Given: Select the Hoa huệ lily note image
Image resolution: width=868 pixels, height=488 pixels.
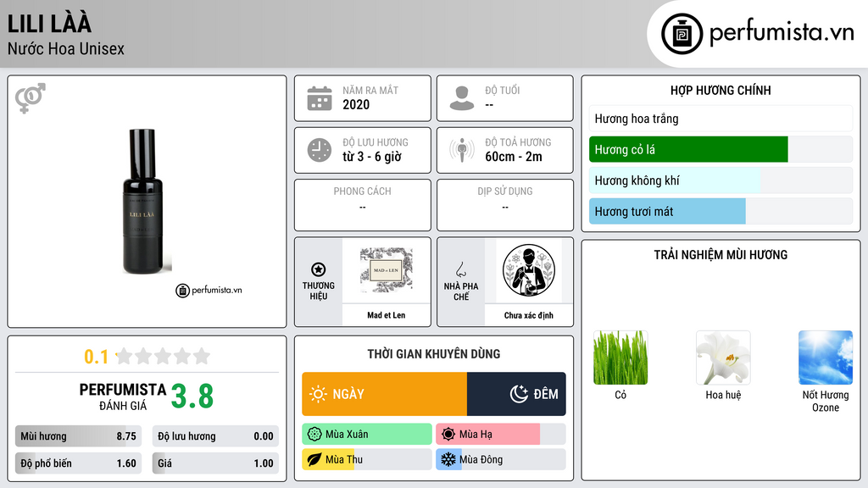Looking at the screenshot, I should pyautogui.click(x=723, y=358).
